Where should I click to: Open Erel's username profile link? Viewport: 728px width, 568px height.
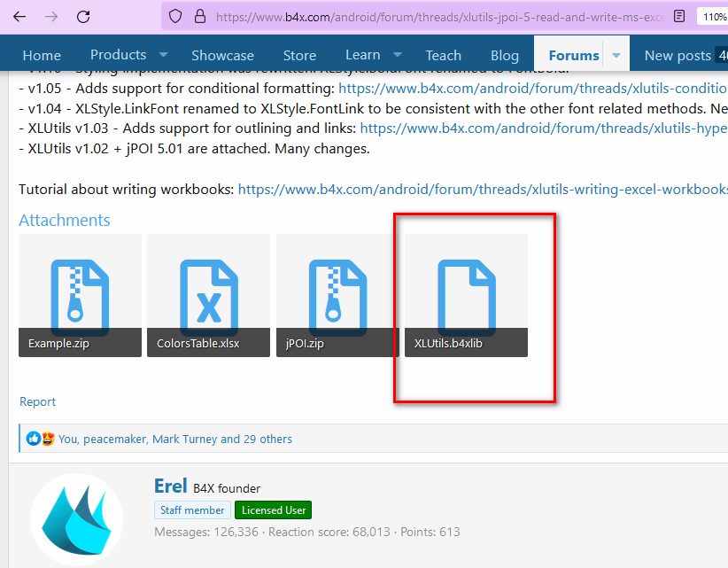click(x=170, y=486)
